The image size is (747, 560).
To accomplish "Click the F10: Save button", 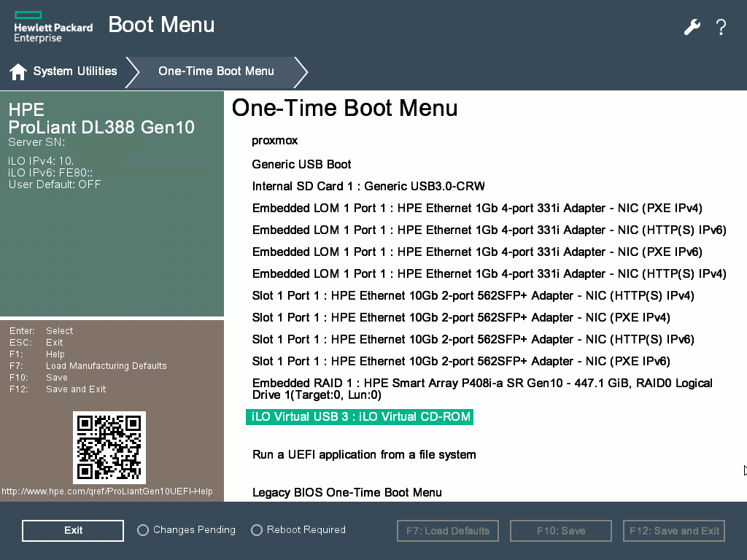I will (x=561, y=531).
